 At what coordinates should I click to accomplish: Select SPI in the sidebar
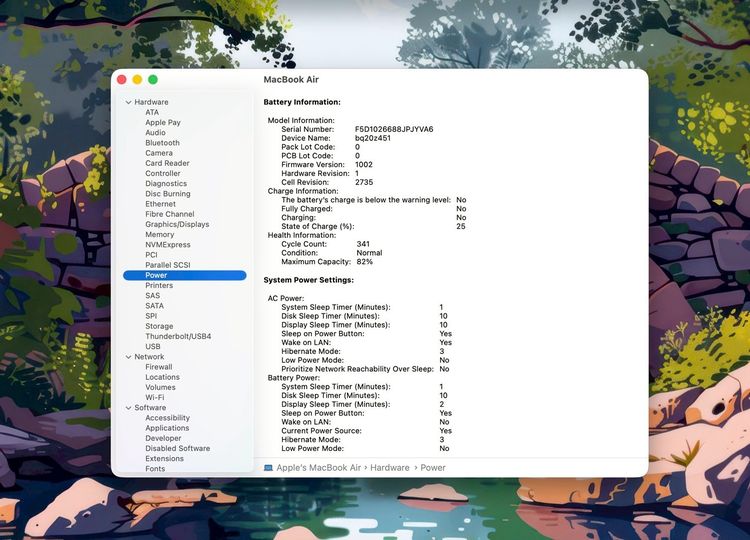click(x=151, y=316)
